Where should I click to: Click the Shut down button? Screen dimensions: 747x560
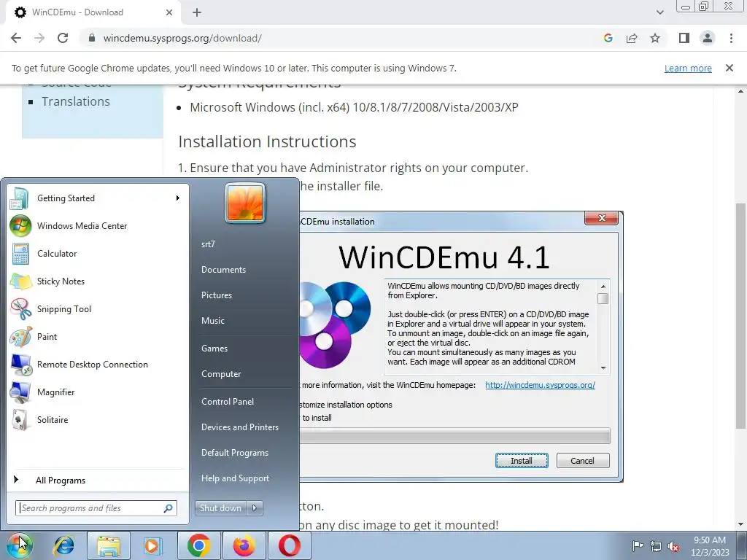point(220,508)
